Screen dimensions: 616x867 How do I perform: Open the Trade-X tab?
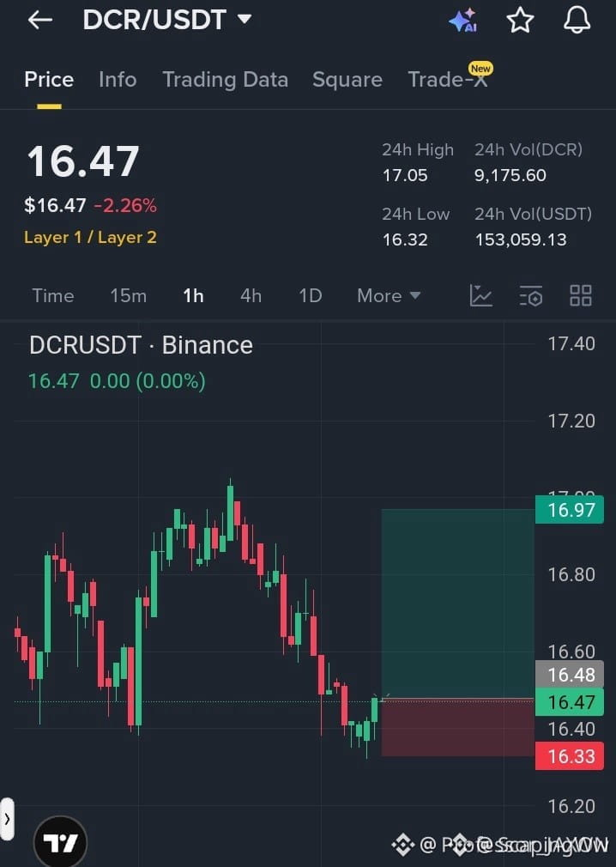[x=448, y=80]
